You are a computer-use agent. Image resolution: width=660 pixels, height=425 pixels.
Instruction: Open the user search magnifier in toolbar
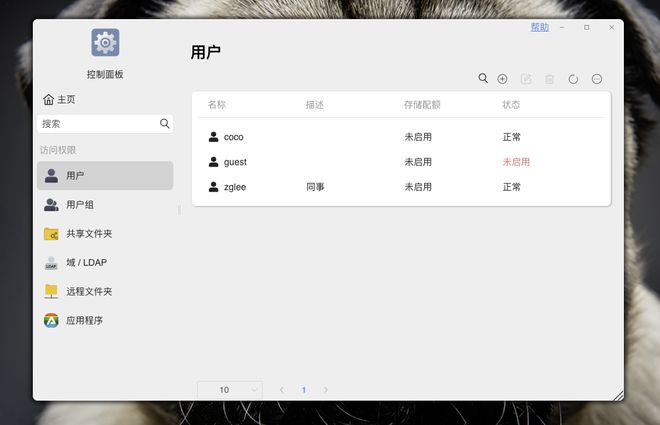tap(483, 78)
